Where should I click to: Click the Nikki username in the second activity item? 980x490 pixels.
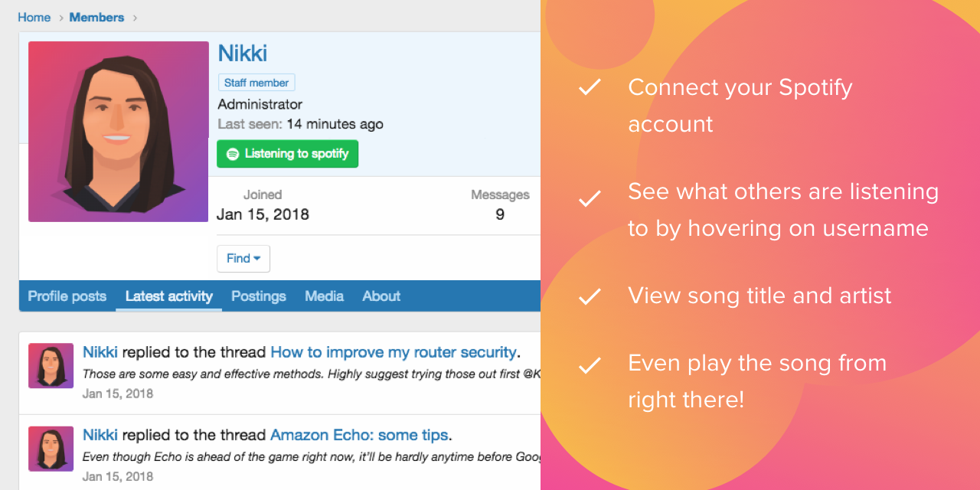pos(100,435)
